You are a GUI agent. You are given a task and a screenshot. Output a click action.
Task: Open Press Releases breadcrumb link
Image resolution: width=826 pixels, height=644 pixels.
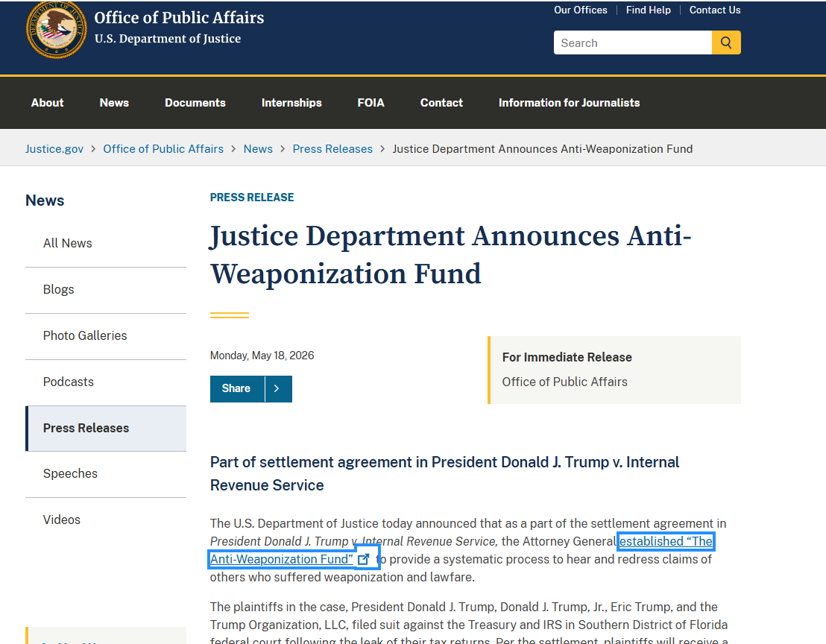point(332,149)
